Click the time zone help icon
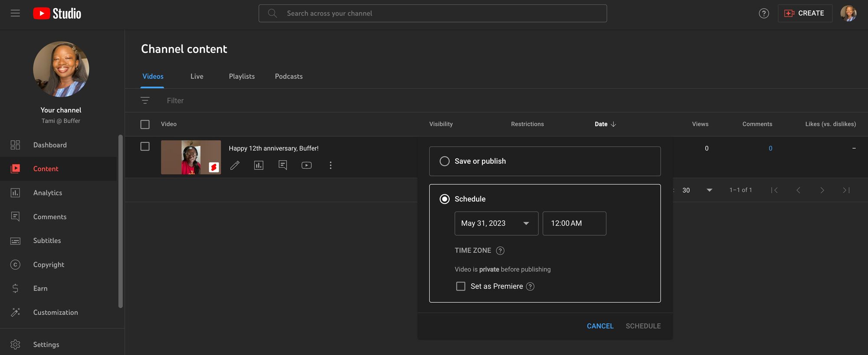Viewport: 868px width, 355px height. pyautogui.click(x=500, y=251)
